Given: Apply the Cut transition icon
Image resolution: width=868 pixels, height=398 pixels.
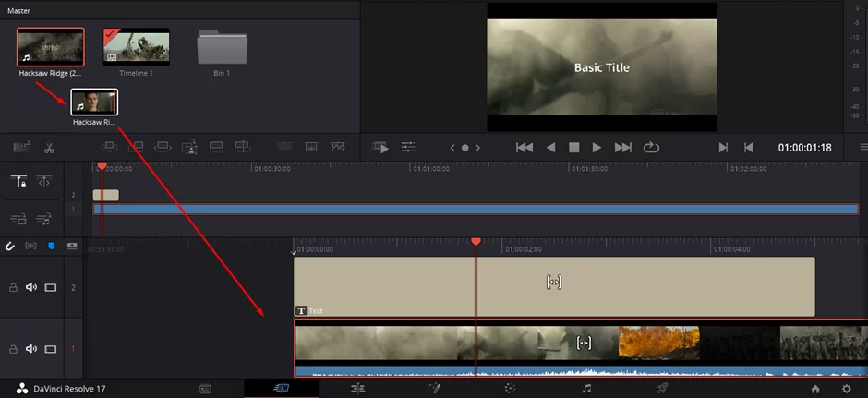Looking at the screenshot, I should point(284,147).
